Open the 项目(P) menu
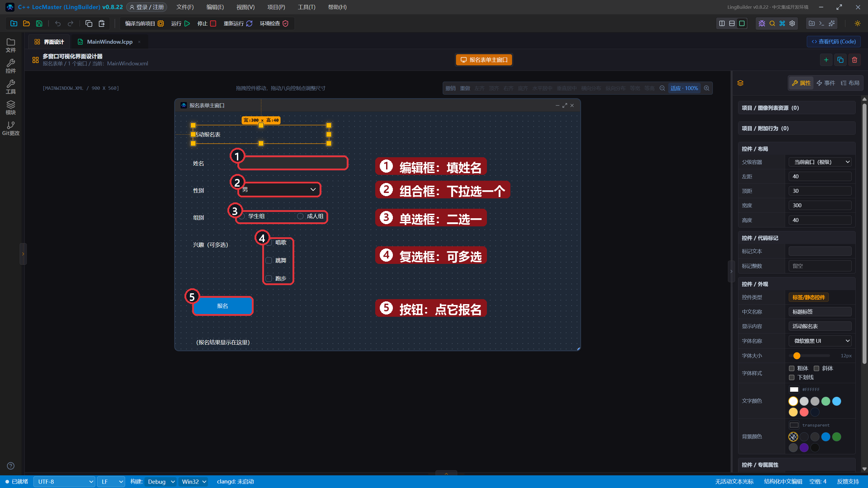This screenshot has width=868, height=488. [x=276, y=7]
